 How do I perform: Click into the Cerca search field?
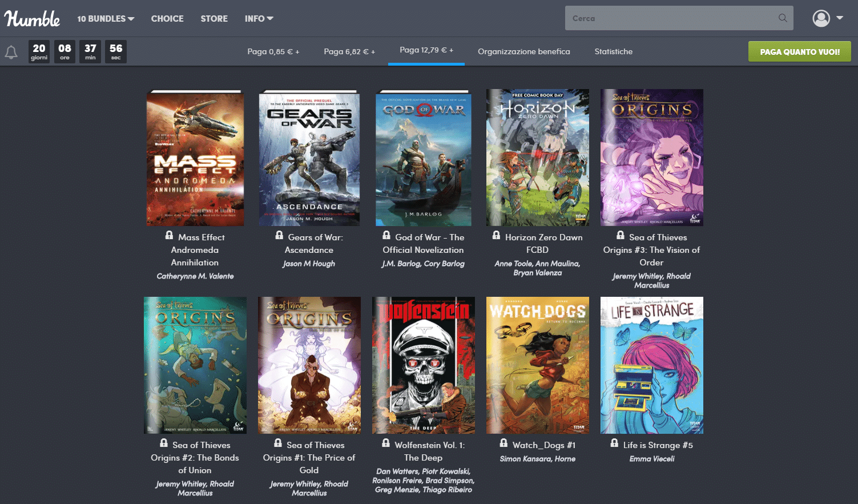[679, 18]
